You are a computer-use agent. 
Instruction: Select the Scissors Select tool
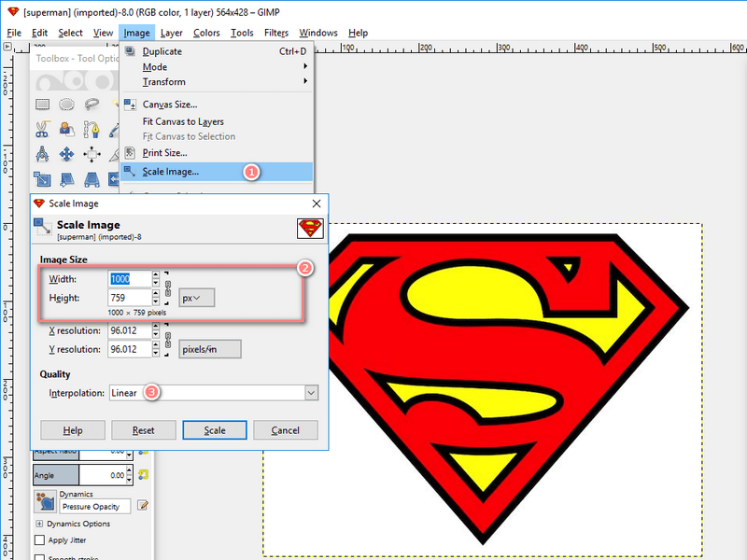[42, 129]
